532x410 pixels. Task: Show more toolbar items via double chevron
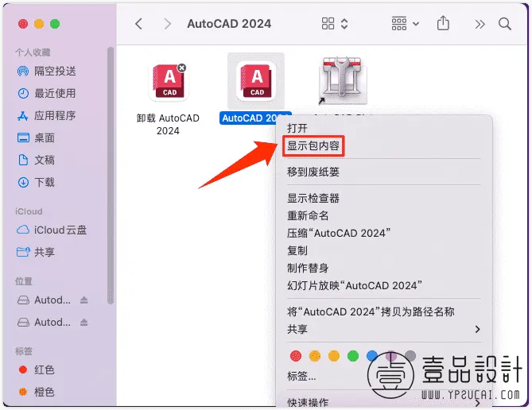click(480, 24)
